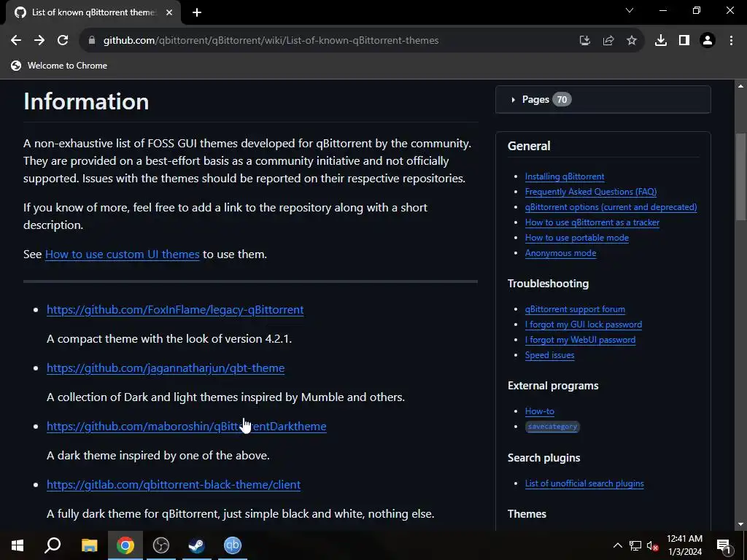Open Installing qBittorrent sidebar link
The height and width of the screenshot is (560, 747).
[x=565, y=176]
